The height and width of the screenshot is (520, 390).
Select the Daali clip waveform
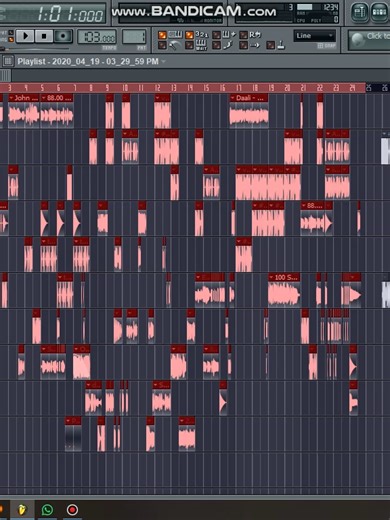click(249, 115)
